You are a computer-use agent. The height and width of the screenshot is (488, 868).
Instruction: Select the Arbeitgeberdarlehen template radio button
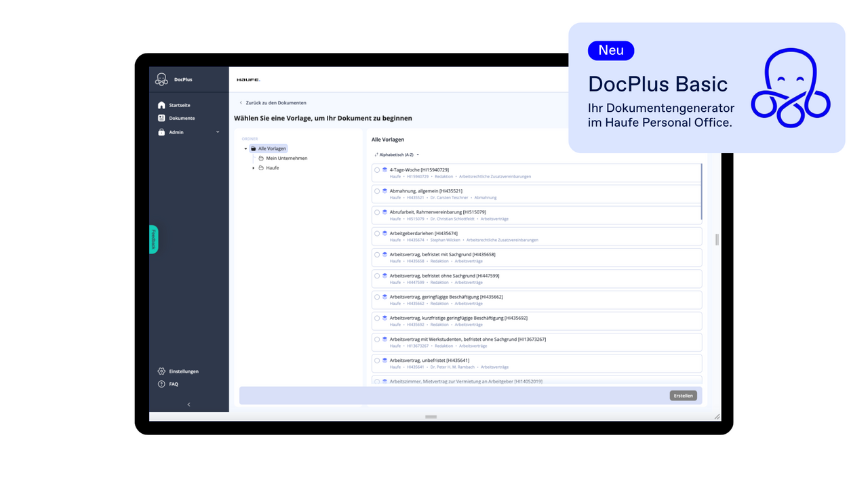click(x=377, y=232)
